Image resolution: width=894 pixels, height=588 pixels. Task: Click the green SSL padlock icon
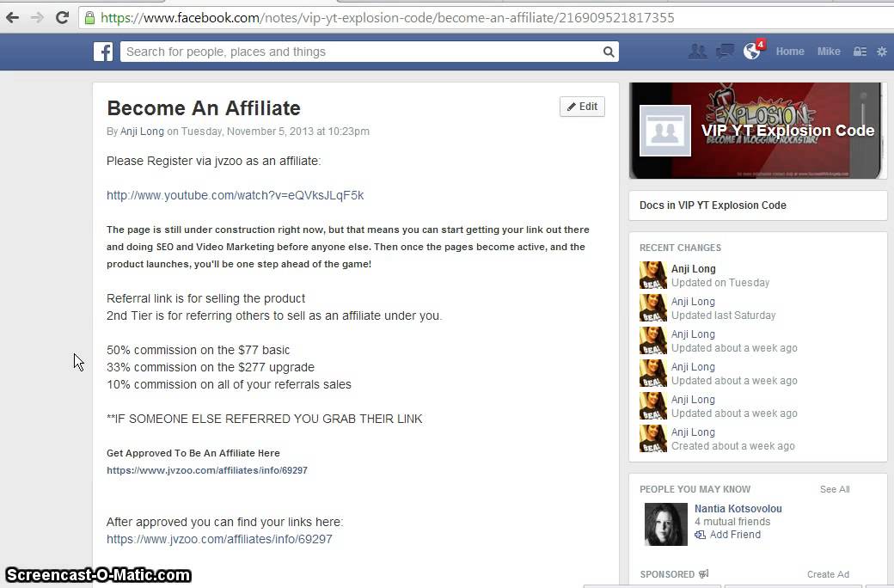(x=89, y=18)
